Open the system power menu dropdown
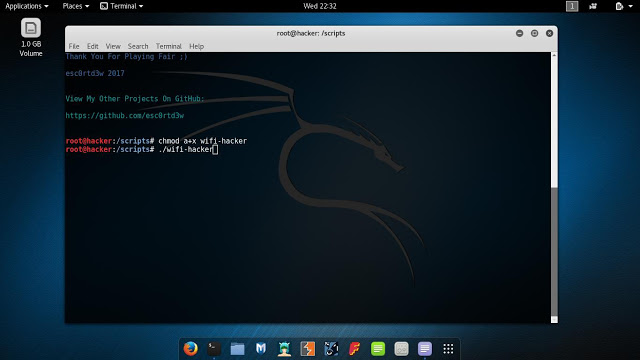 pyautogui.click(x=624, y=6)
